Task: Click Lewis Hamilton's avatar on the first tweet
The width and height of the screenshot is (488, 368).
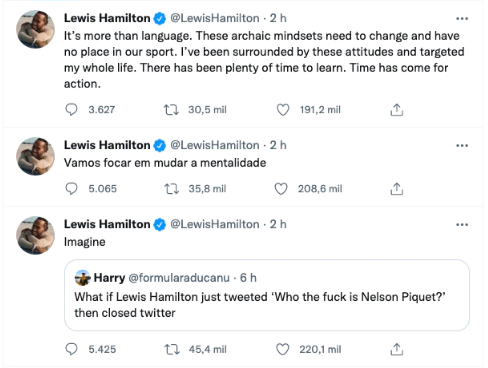Action: pos(35,29)
